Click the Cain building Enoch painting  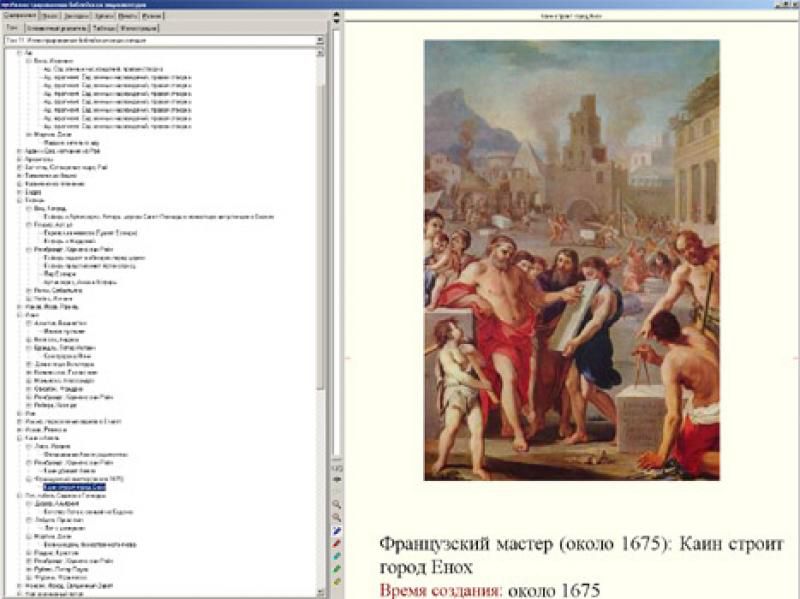tap(571, 260)
